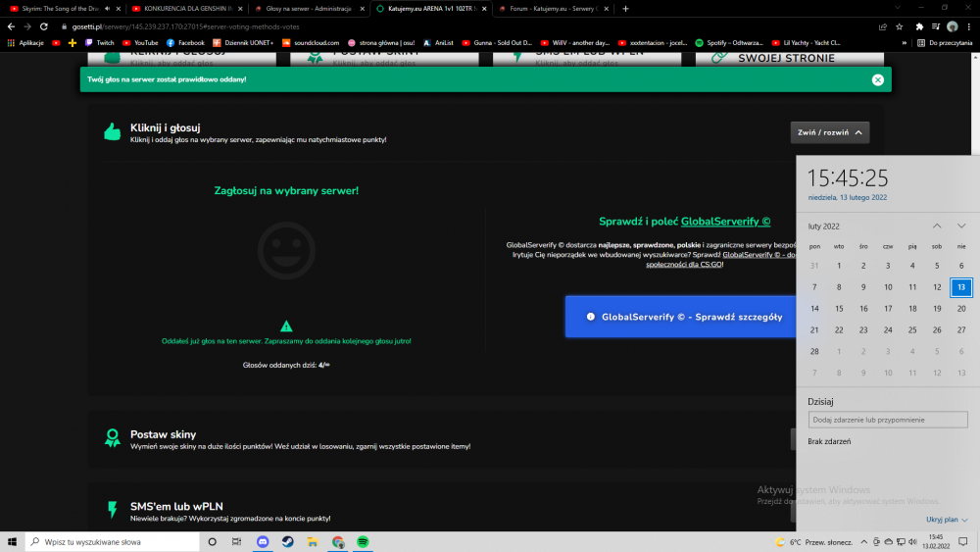This screenshot has height=552, width=980.
Task: Go to previous month in calendar
Action: [x=937, y=226]
